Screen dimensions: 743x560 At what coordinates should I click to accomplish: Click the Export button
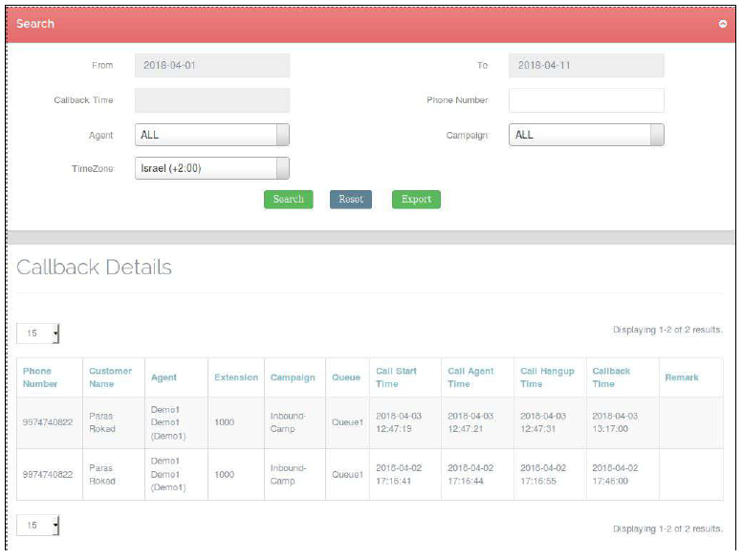[416, 200]
